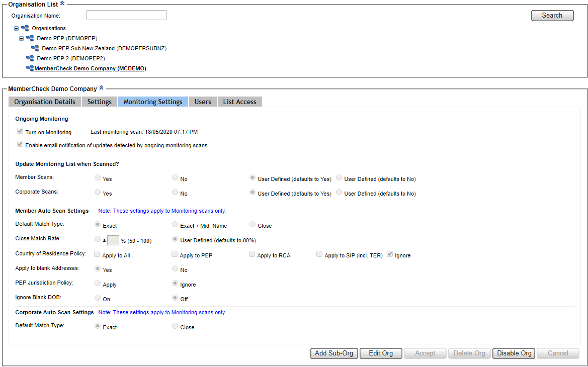
Task: Click the Organisations root node icon
Action: tap(25, 28)
